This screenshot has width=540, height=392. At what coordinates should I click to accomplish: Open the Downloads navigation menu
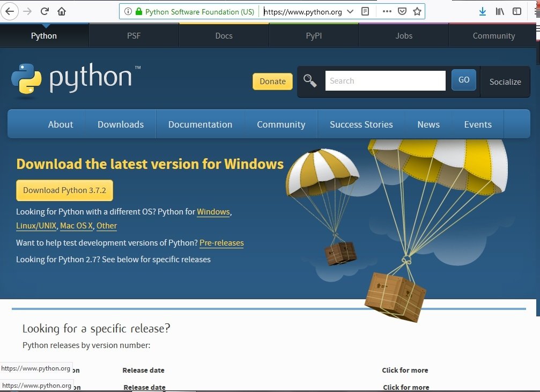point(121,124)
